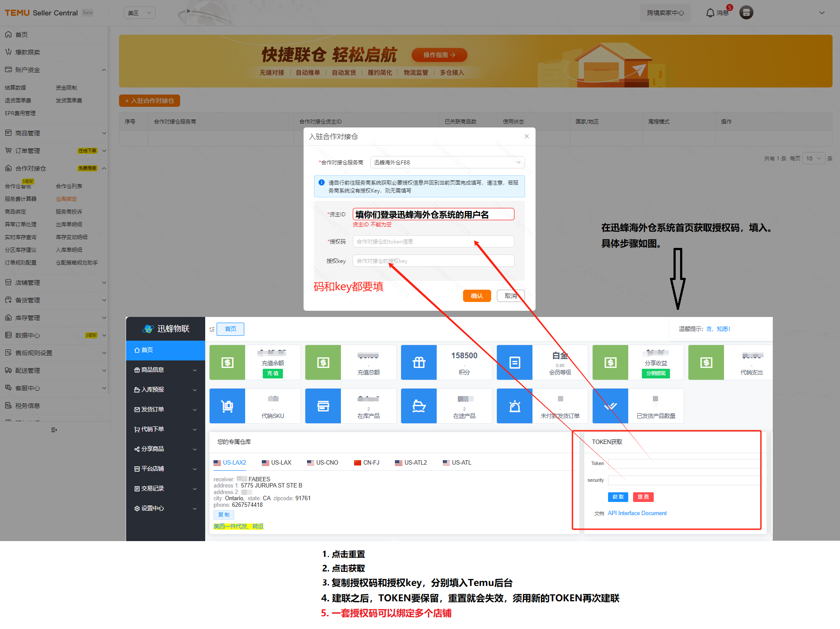Expand 入库预报 in 迅蜂物联 sidebar
This screenshot has width=840, height=629.
point(166,389)
